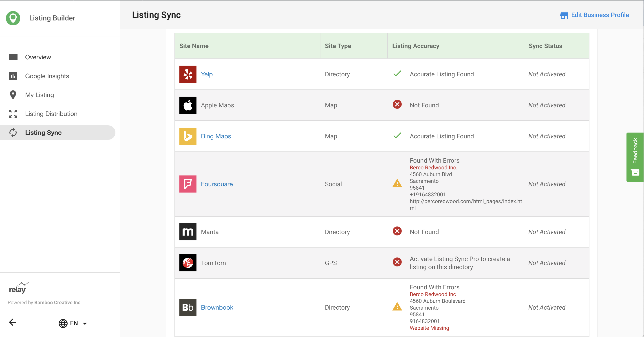Click 'Powered by Bamboo Creative Inc' text
Viewport: 644px width, 337px height.
(x=44, y=302)
